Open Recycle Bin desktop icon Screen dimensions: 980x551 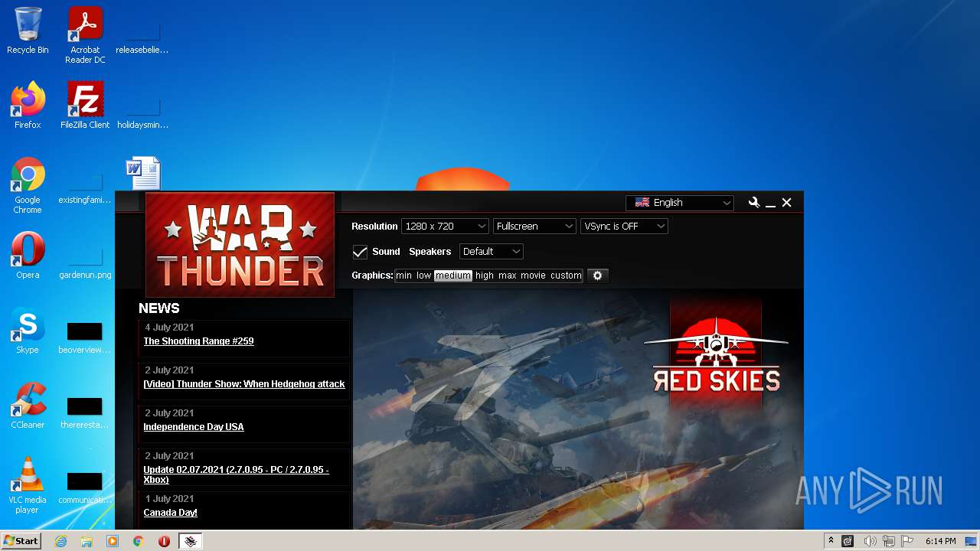point(28,31)
